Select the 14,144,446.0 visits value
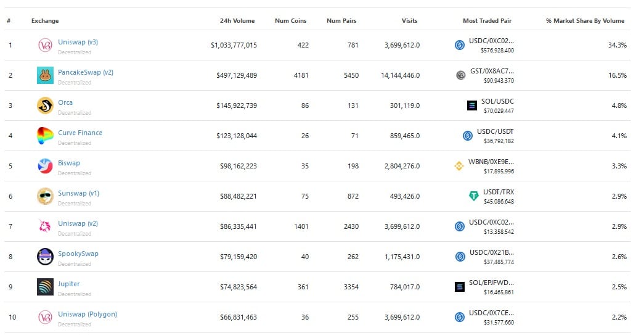Viewport: 644px width, 335px height. point(401,75)
